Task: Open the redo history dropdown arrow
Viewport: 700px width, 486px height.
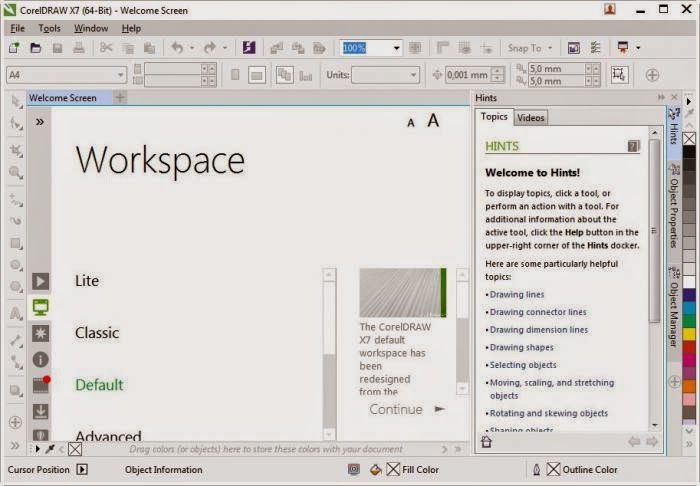Action: (225, 48)
